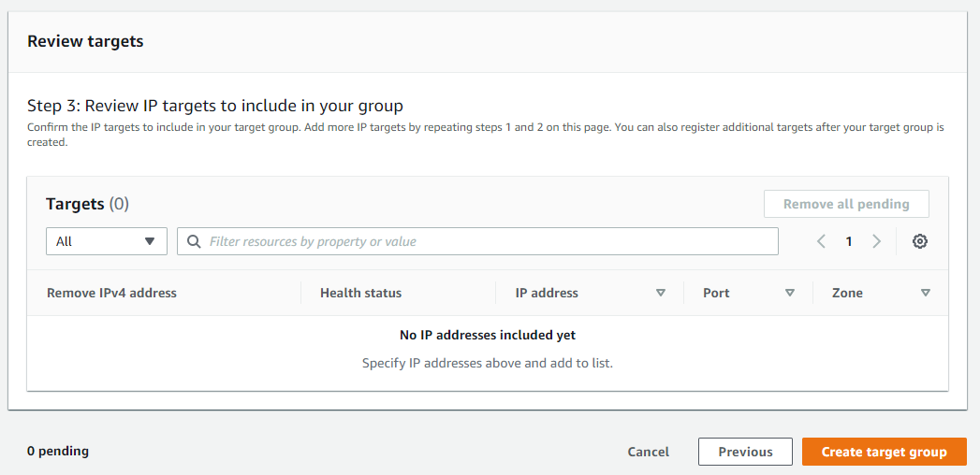Click Create target group button

pyautogui.click(x=884, y=452)
